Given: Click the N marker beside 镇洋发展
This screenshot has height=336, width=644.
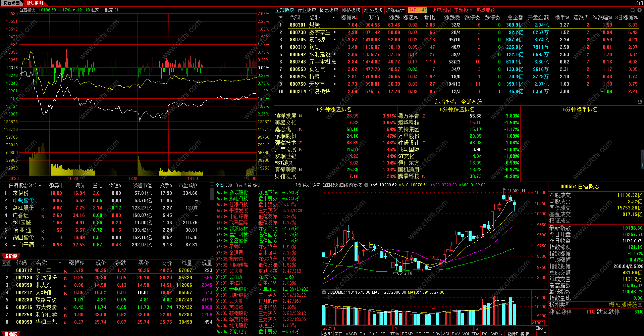Looking at the screenshot, I should pyautogui.click(x=301, y=116).
